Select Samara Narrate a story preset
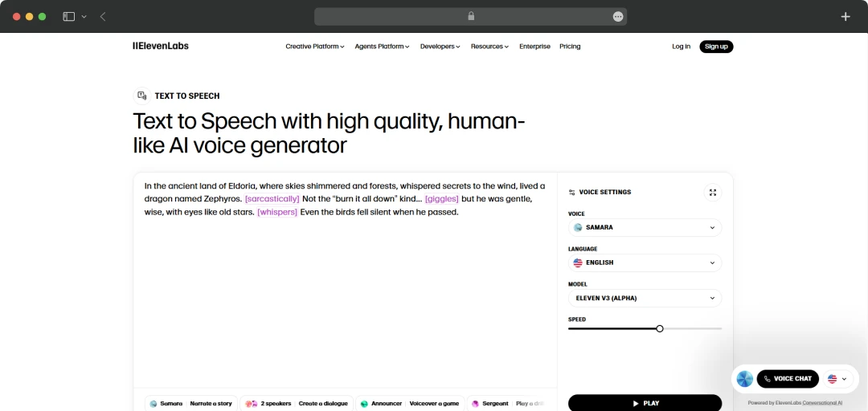The width and height of the screenshot is (868, 411). (x=191, y=404)
